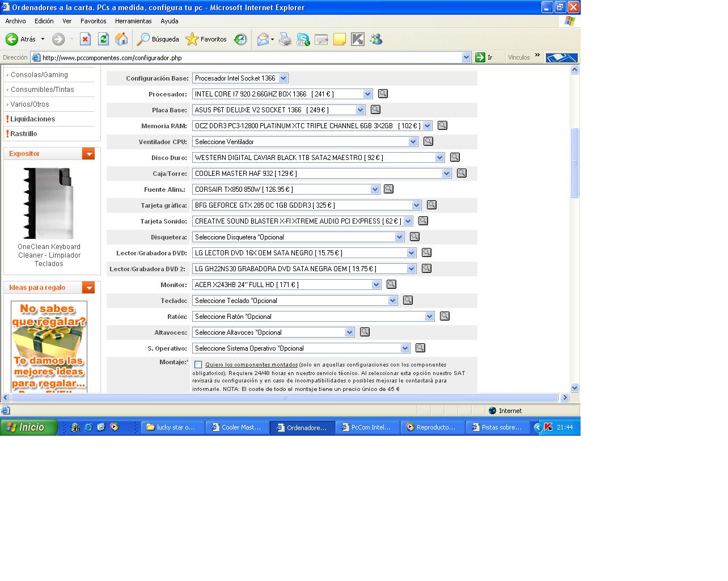Click the magnifier next to Ventilador CPU
Screen dimensions: 728x581
tap(428, 141)
